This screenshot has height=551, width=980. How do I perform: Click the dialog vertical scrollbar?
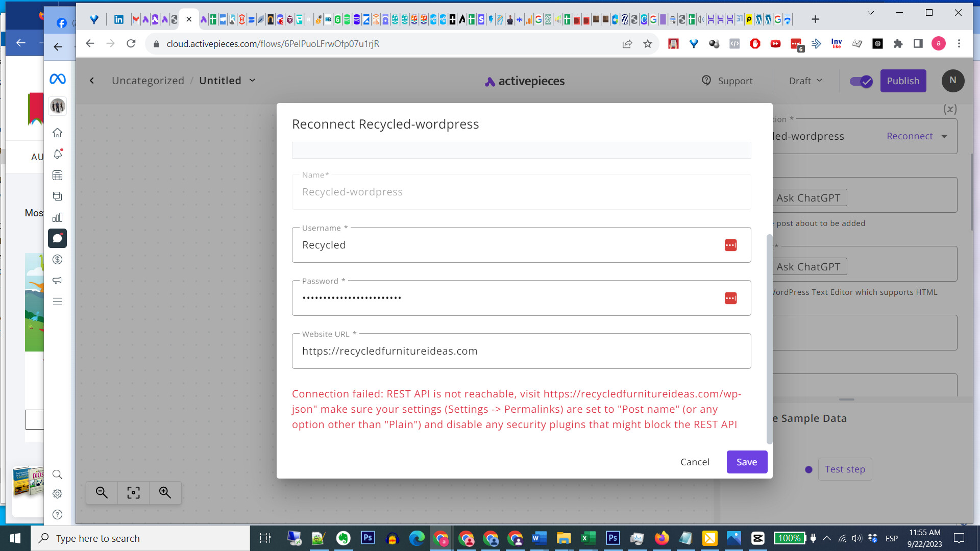coord(769,339)
